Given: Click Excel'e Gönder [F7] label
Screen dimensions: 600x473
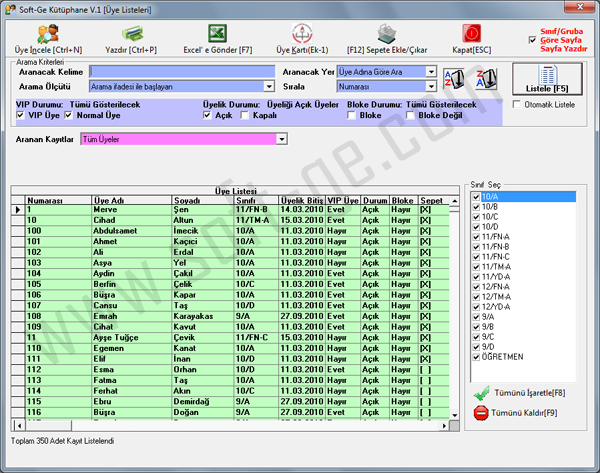Looking at the screenshot, I should pos(217,50).
